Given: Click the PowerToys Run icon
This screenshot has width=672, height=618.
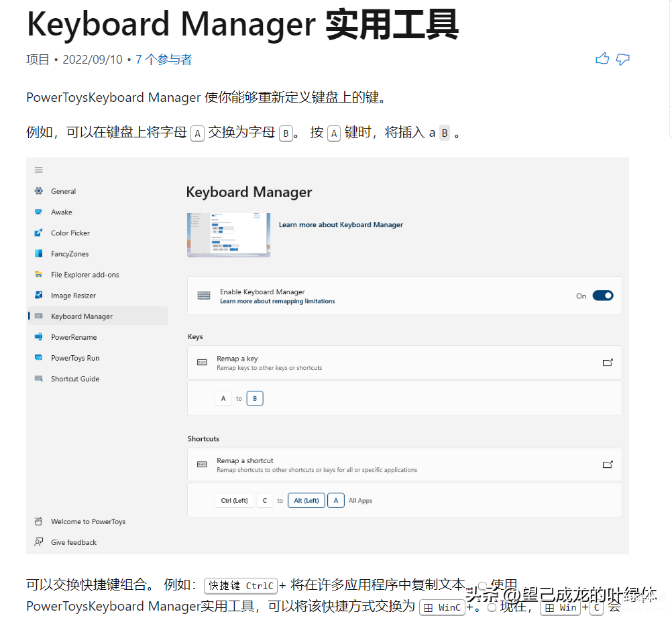Looking at the screenshot, I should click(39, 358).
